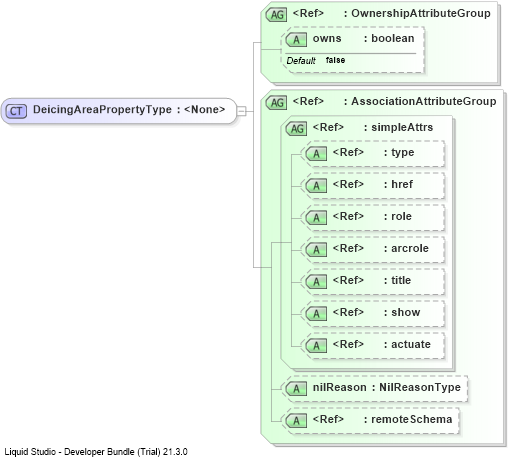Select DeicingAreaPropertyType : <None> label
The width and height of the screenshot is (509, 457).
[129, 109]
